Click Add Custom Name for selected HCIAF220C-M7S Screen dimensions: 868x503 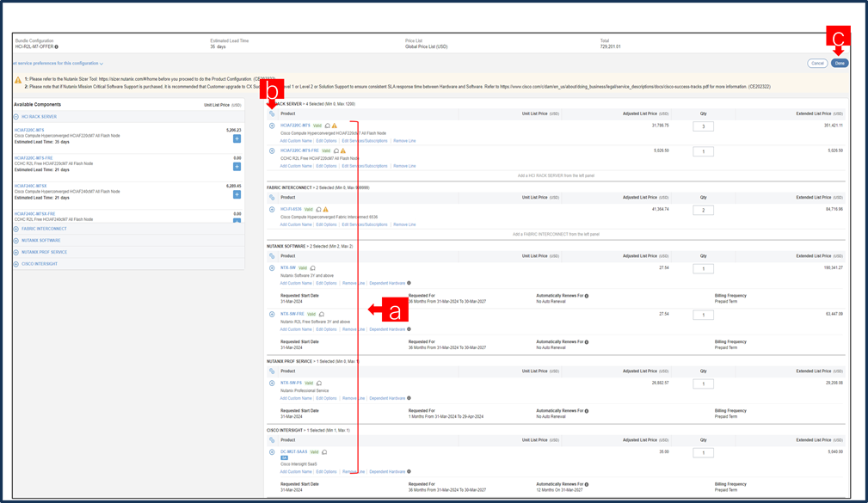coord(296,141)
